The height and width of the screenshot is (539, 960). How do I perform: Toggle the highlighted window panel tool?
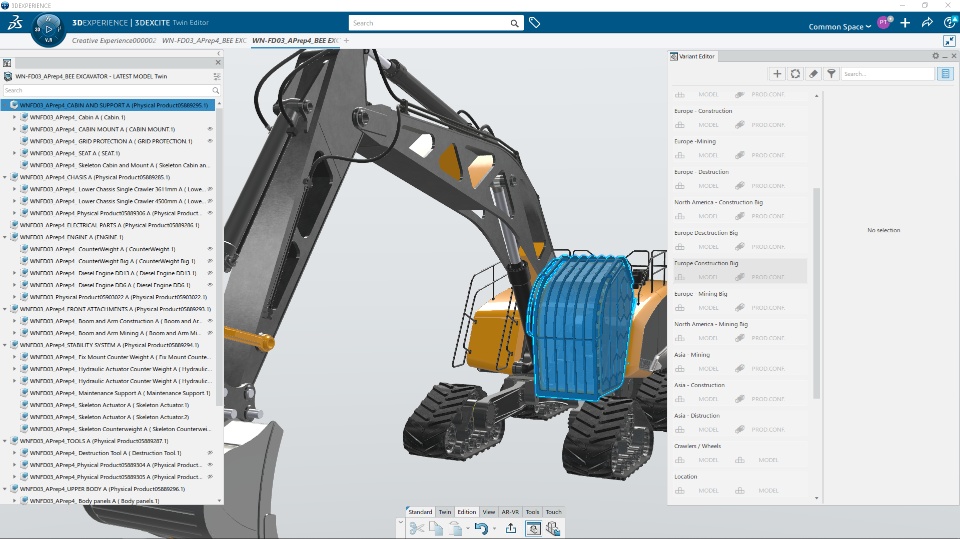pyautogui.click(x=533, y=528)
